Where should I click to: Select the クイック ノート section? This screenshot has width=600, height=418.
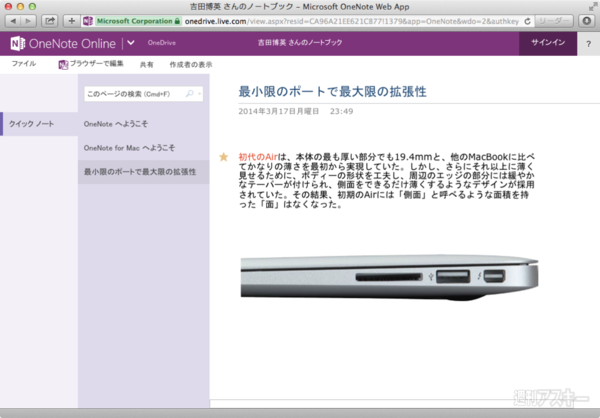click(39, 124)
